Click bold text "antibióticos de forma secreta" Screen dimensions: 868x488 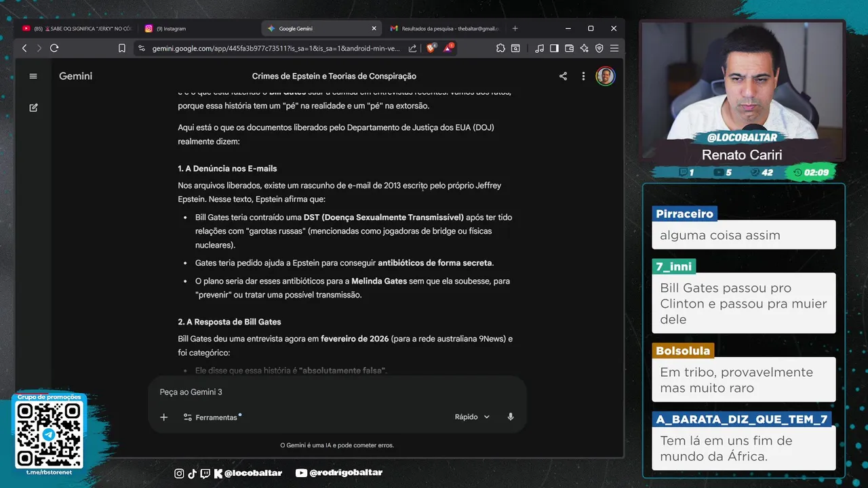click(435, 263)
